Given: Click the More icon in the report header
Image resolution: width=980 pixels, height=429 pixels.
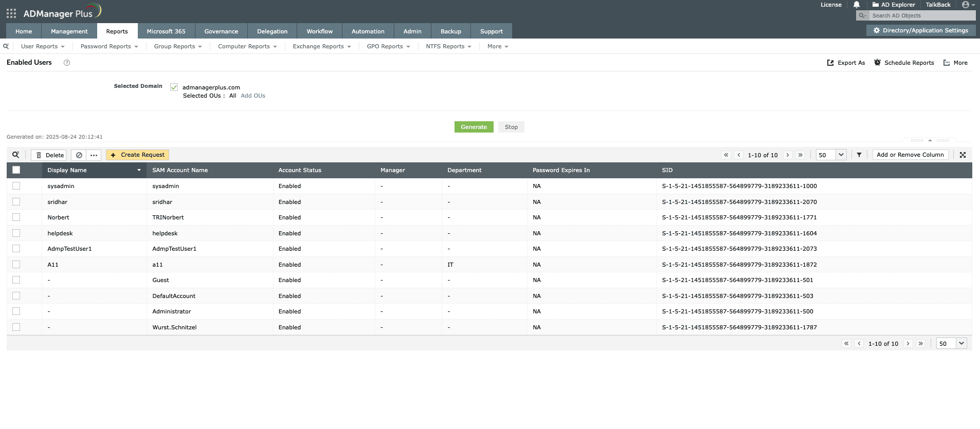Looking at the screenshot, I should (947, 63).
